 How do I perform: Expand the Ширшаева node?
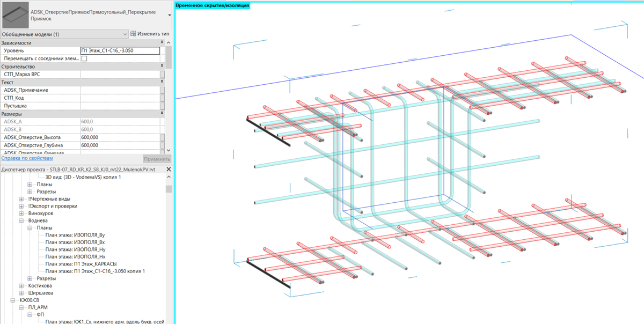(21, 293)
